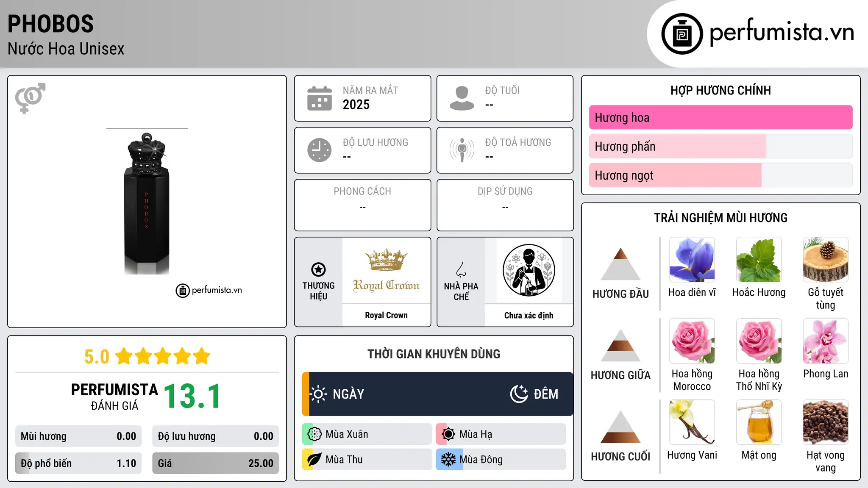Click the calendar icon for release year
This screenshot has width=868, height=488.
[320, 98]
